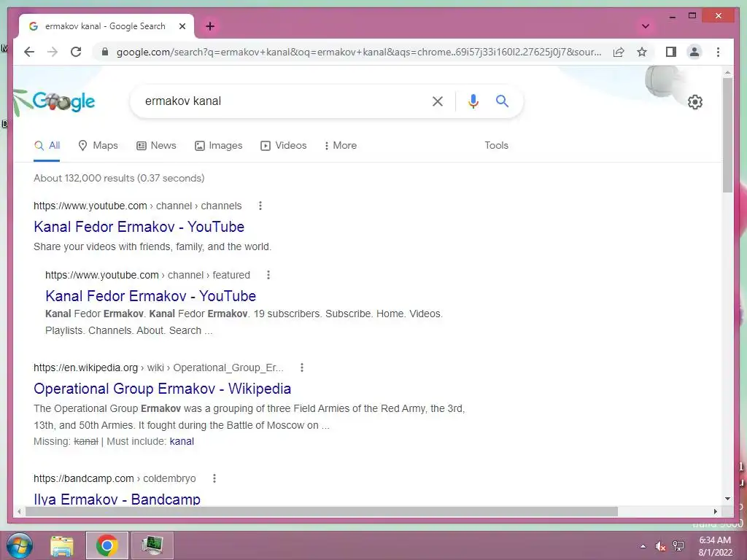Bookmark this page with the star icon

coord(642,52)
